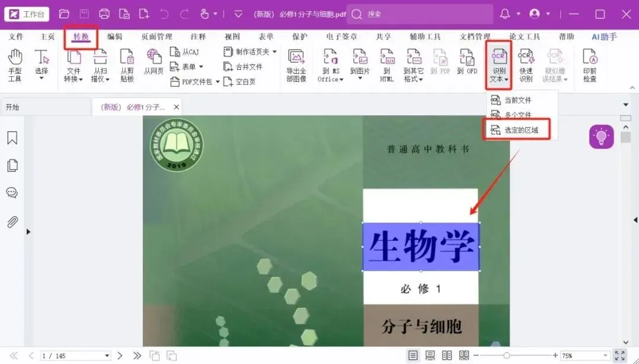Create PDF from CAJ (从CAJ)
Screen dimensions: 639x364
(x=184, y=52)
